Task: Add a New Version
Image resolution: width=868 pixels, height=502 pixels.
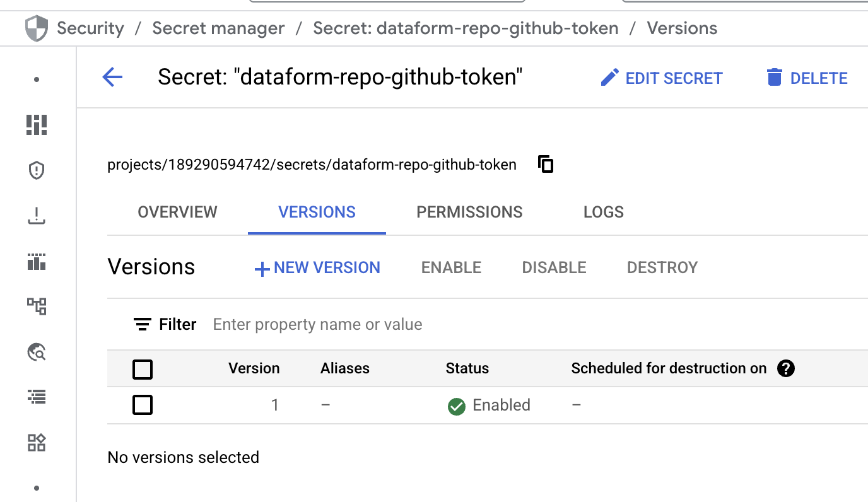Action: (x=317, y=267)
